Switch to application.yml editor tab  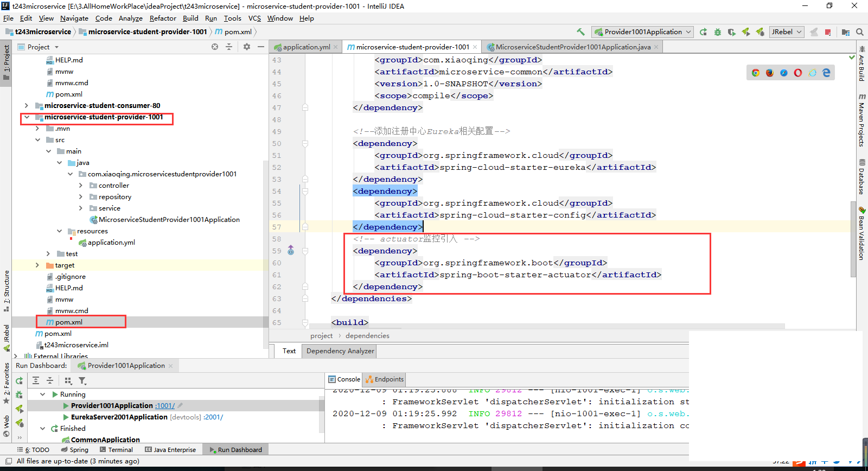pyautogui.click(x=306, y=47)
